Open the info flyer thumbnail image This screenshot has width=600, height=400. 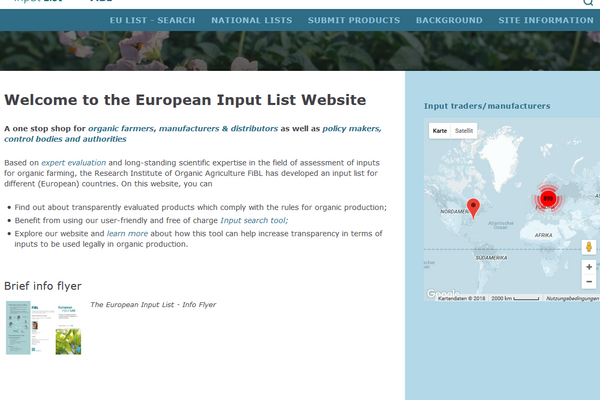[44, 328]
